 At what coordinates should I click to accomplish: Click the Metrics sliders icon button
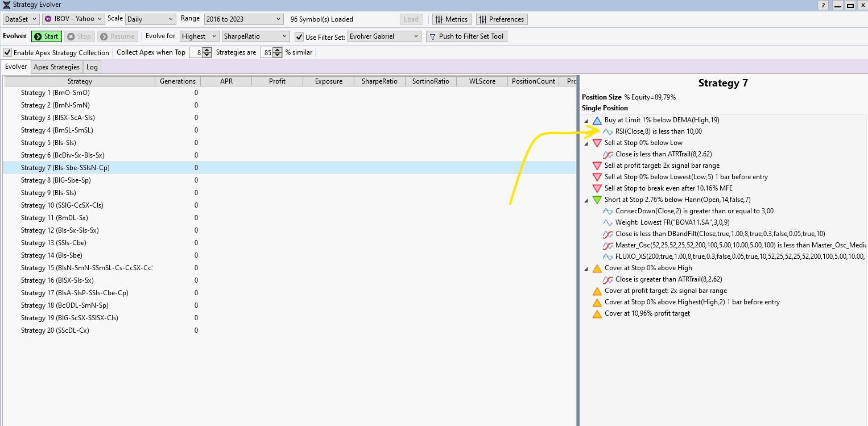pos(439,19)
